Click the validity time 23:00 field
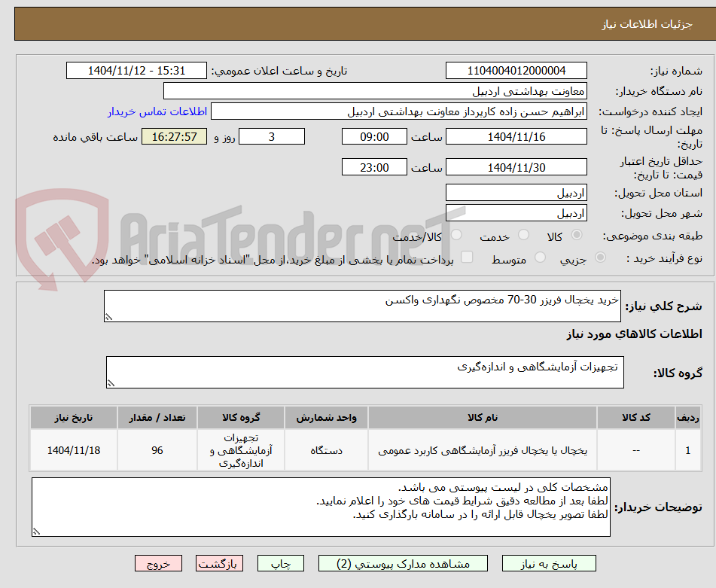This screenshot has width=716, height=588. 374,167
